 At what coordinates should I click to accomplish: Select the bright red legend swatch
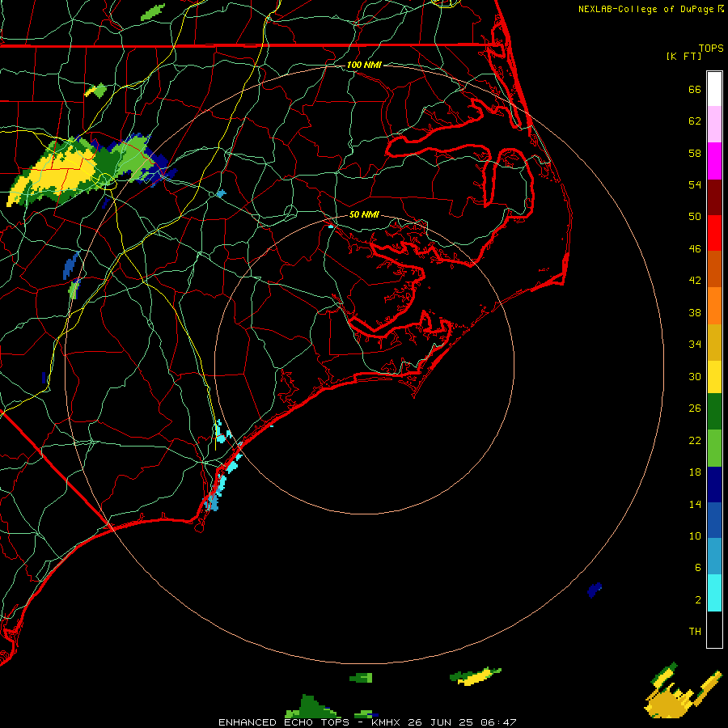pos(714,233)
